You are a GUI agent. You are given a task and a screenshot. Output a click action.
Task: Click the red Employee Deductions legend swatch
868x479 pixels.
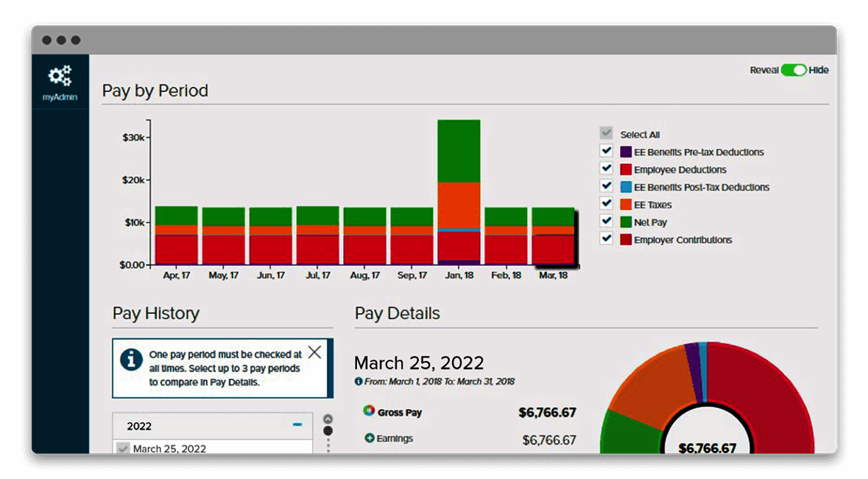pyautogui.click(x=626, y=169)
